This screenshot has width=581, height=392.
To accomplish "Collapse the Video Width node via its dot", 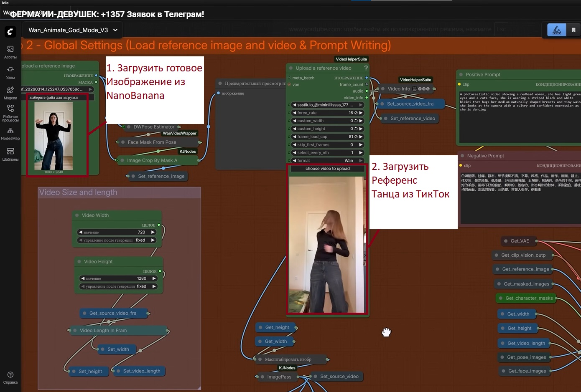I will click(77, 215).
